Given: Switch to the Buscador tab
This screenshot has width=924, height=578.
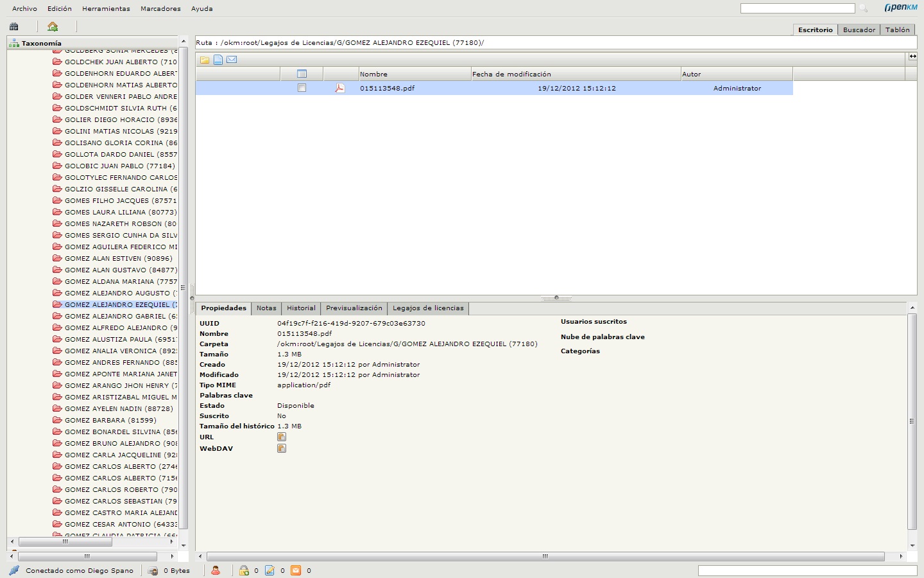Looking at the screenshot, I should 859,30.
